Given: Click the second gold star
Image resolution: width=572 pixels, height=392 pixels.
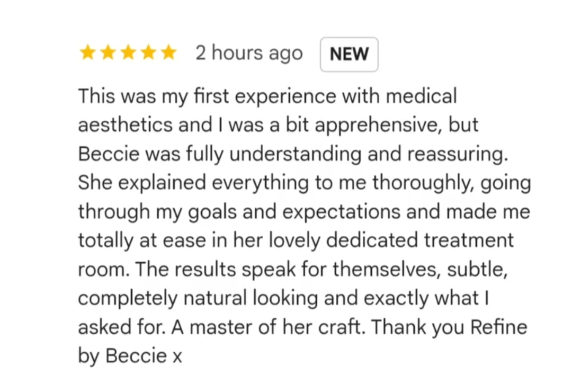Looking at the screenshot, I should (108, 52).
